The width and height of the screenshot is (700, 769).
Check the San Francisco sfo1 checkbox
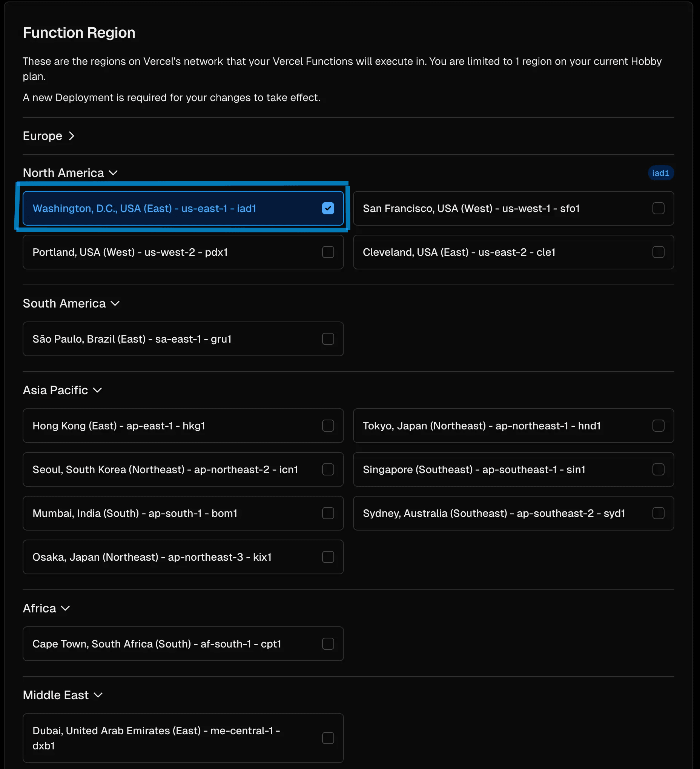pos(658,209)
